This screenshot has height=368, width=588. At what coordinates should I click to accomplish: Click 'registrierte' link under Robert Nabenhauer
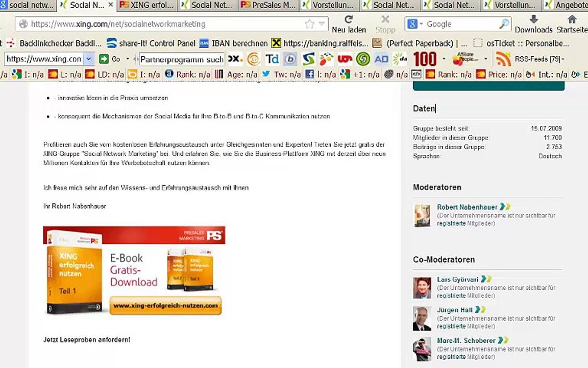pyautogui.click(x=451, y=223)
